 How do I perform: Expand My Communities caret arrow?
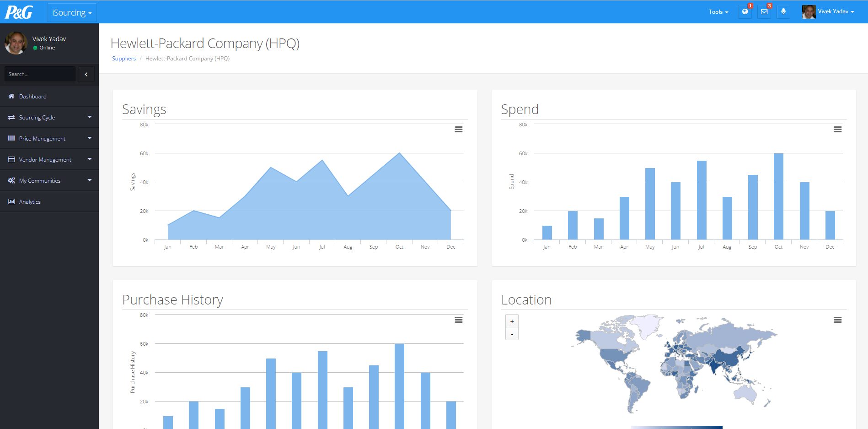[90, 180]
